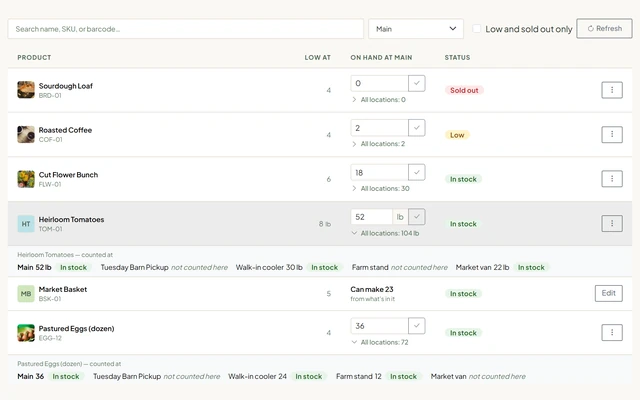Screen dimensions: 640x400
Task: Open more options for Cut Flower Bunch
Action: 612,179
